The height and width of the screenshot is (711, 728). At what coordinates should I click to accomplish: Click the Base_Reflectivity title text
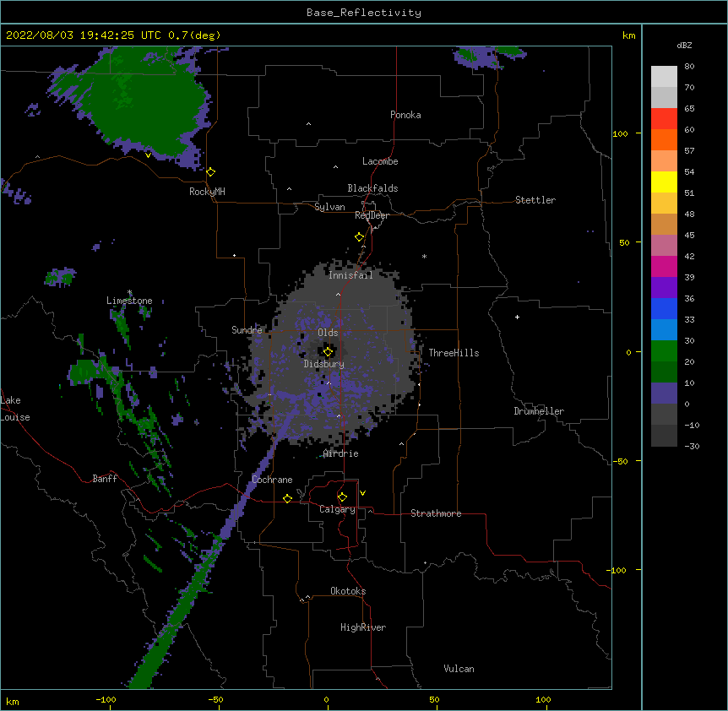[x=364, y=13]
